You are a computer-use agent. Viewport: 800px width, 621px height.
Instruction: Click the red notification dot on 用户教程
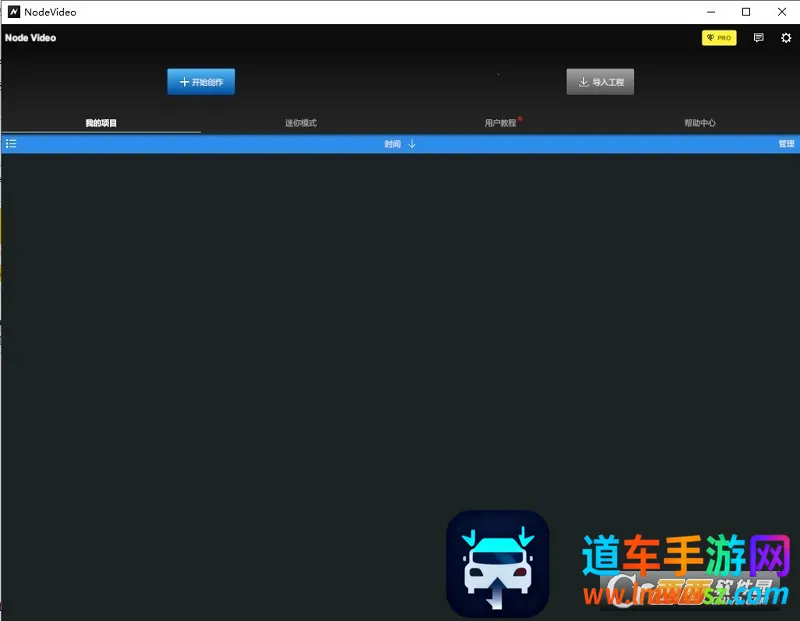520,119
